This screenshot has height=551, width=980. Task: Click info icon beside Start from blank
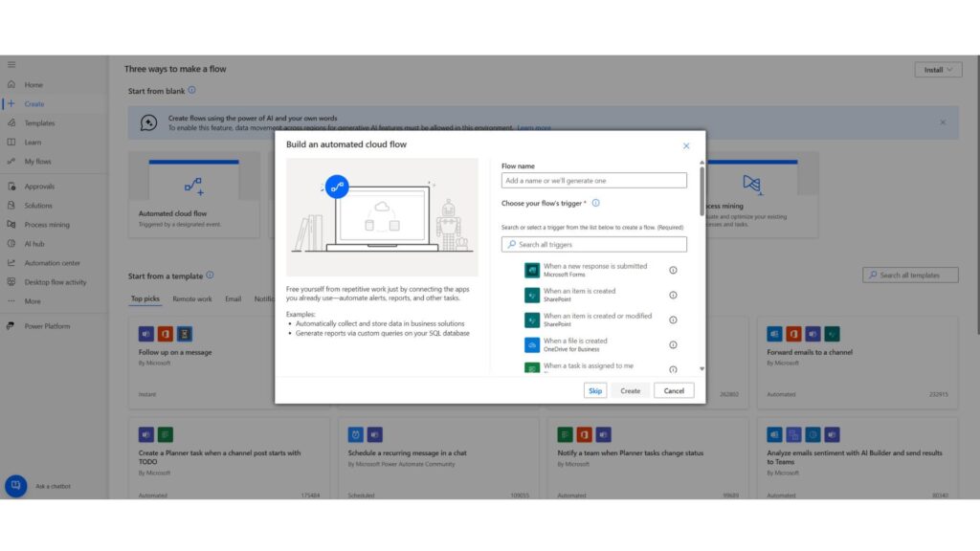(x=191, y=90)
